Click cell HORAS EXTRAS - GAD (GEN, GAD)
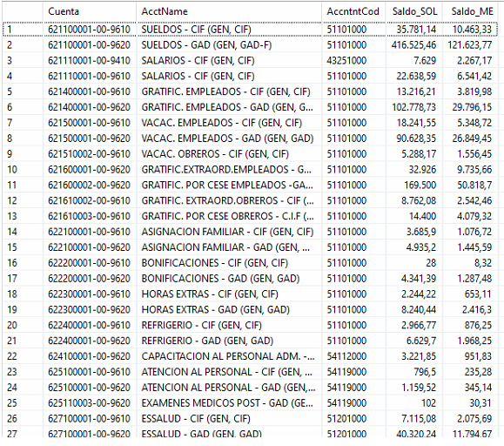504x446 pixels. (229, 309)
